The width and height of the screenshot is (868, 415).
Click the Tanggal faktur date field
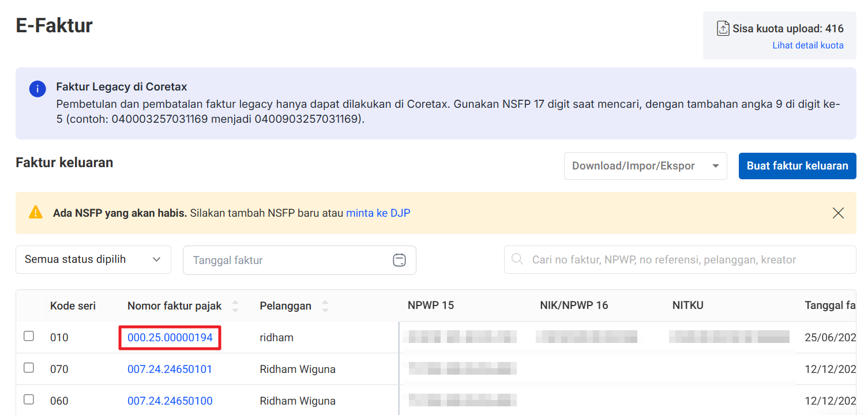[288, 260]
